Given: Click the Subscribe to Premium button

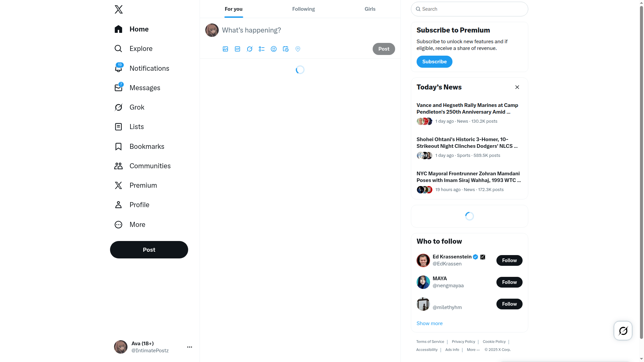Looking at the screenshot, I should click(434, 62).
